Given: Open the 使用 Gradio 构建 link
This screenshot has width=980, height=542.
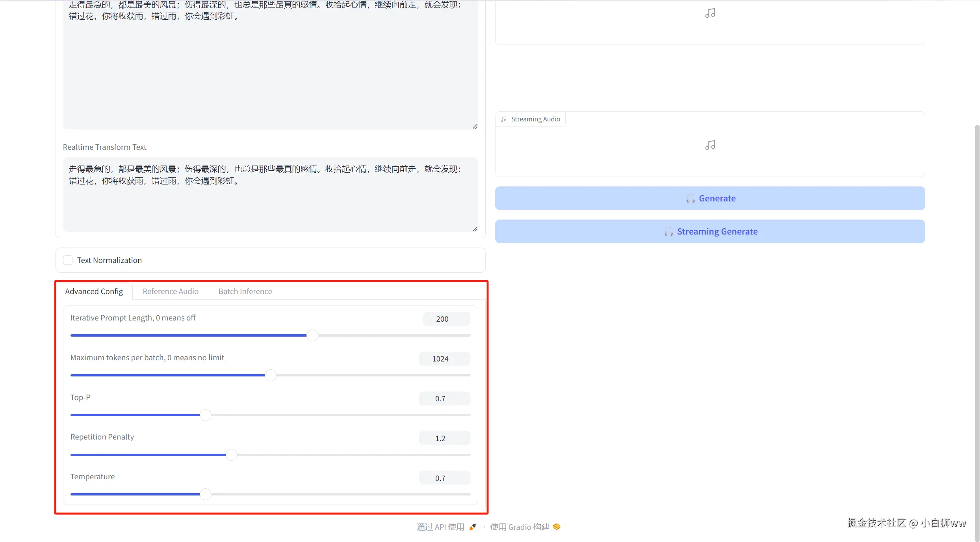Looking at the screenshot, I should (x=519, y=527).
